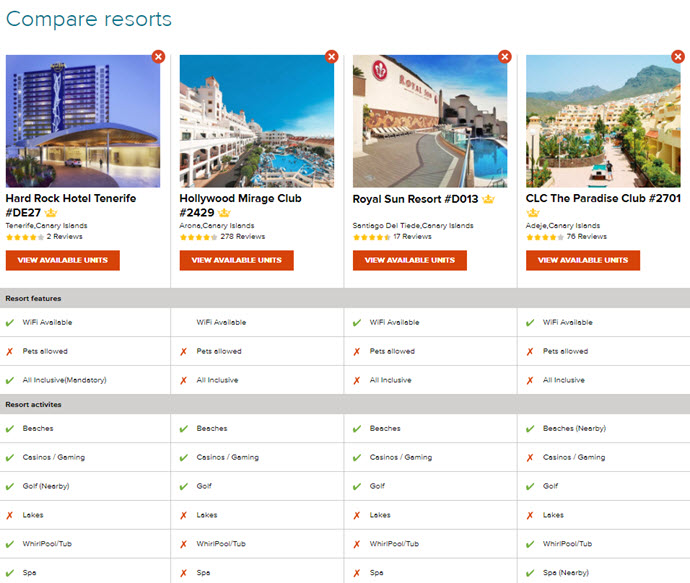Click Santiago Del Tiede location text
The image size is (690, 583).
pos(413,226)
